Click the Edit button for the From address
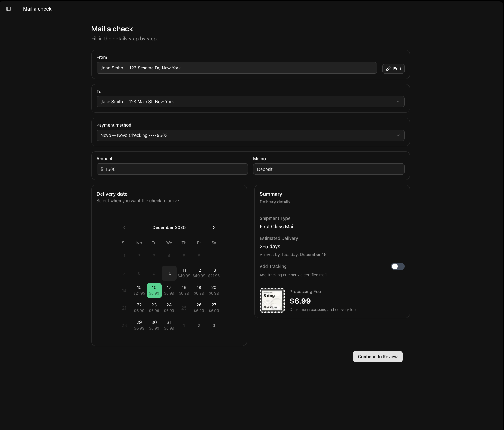 pos(393,69)
